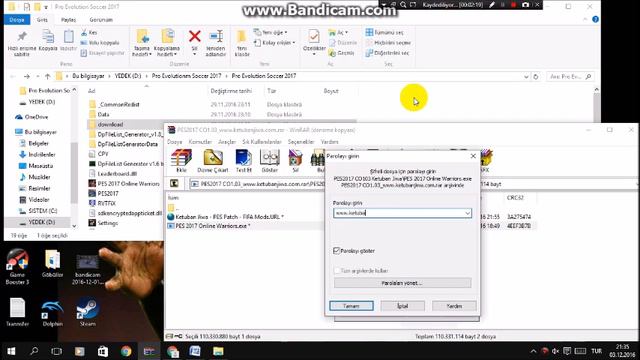Expand Explorer address bar history dropdown
The height and width of the screenshot is (360, 640).
[x=526, y=76]
